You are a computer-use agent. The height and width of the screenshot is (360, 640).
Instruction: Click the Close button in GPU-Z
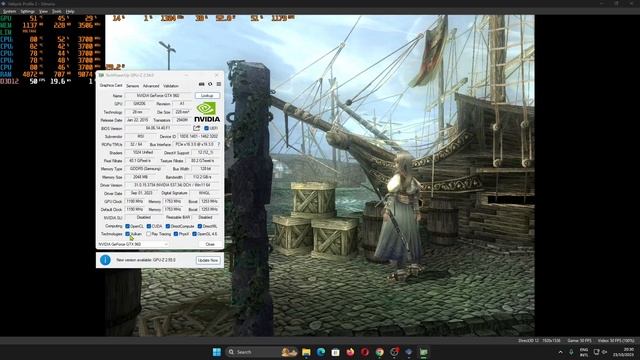pyautogui.click(x=210, y=244)
